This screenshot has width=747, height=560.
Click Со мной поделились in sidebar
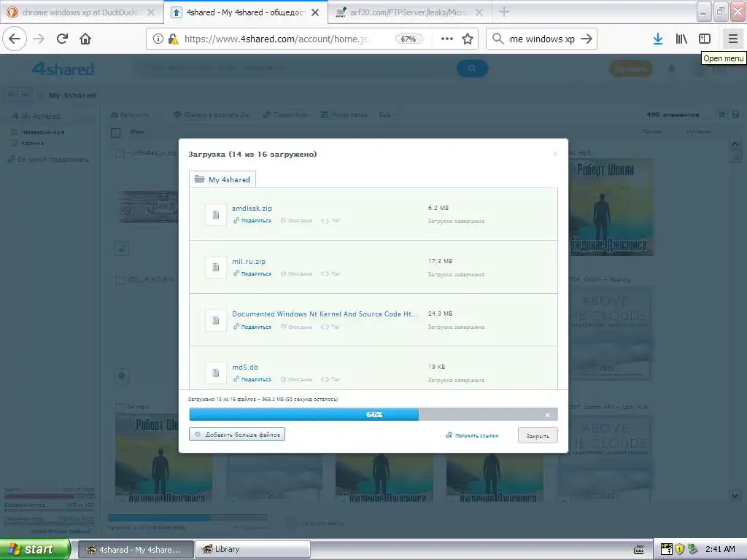point(49,160)
